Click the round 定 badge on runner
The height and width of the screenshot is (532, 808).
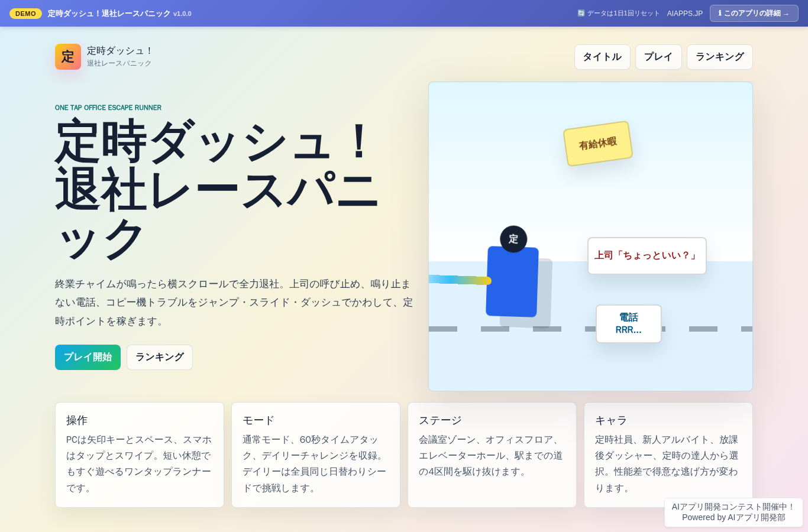tap(513, 239)
